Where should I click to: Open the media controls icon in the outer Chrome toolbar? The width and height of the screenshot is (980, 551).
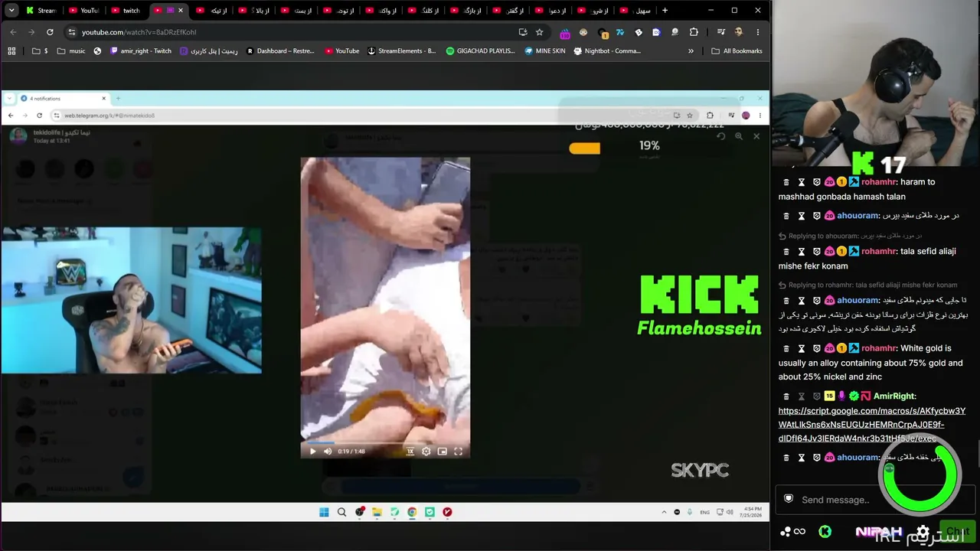pyautogui.click(x=720, y=32)
